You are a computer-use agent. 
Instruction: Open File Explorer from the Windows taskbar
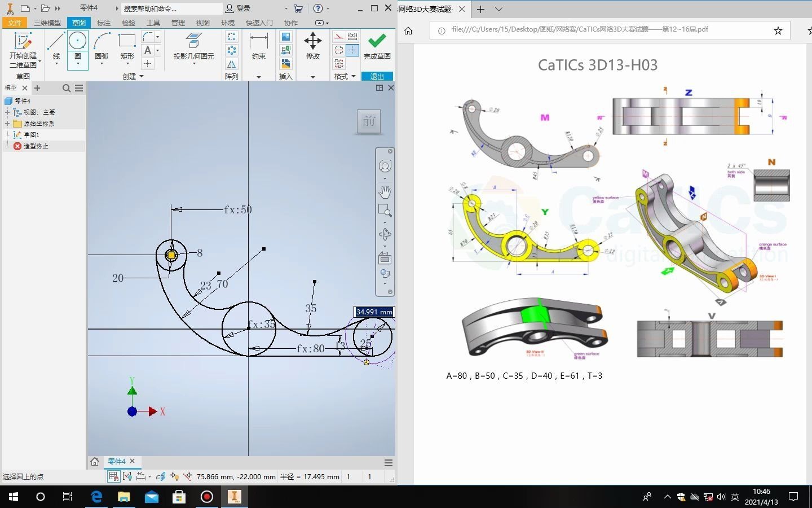(x=123, y=497)
